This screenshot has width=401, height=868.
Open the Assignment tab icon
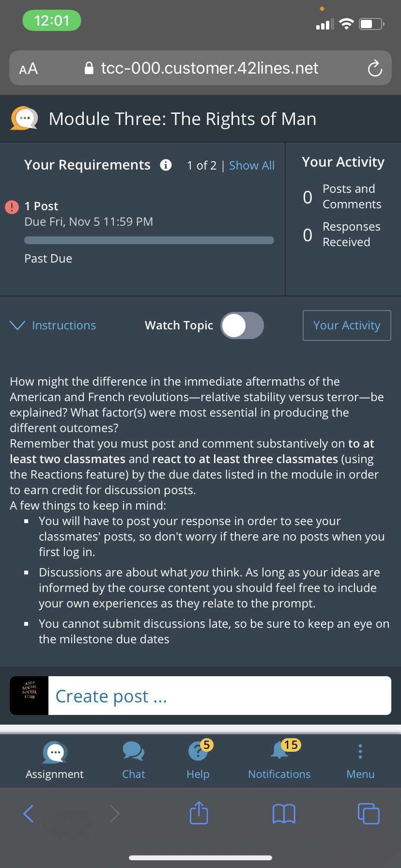55,752
